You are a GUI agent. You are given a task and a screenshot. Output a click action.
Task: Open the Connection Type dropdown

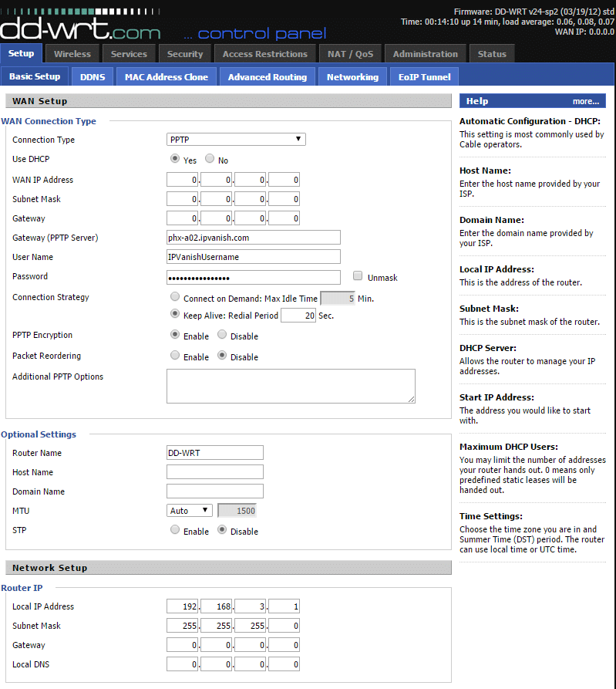coord(236,140)
